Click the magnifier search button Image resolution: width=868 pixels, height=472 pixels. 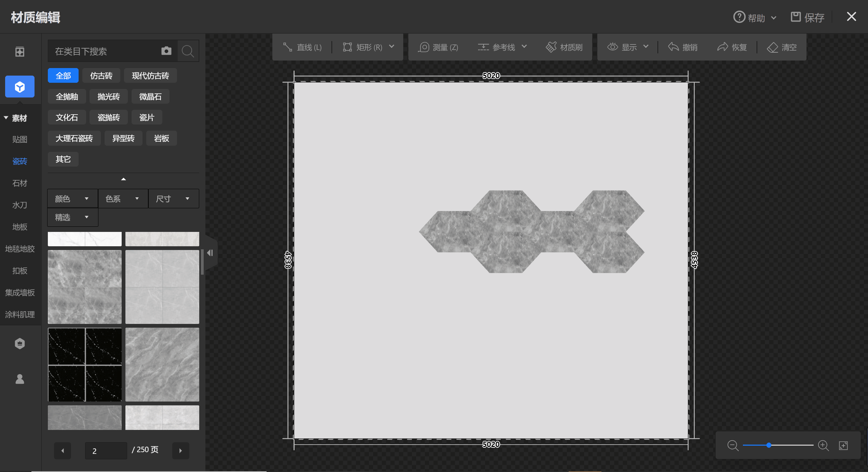[188, 51]
